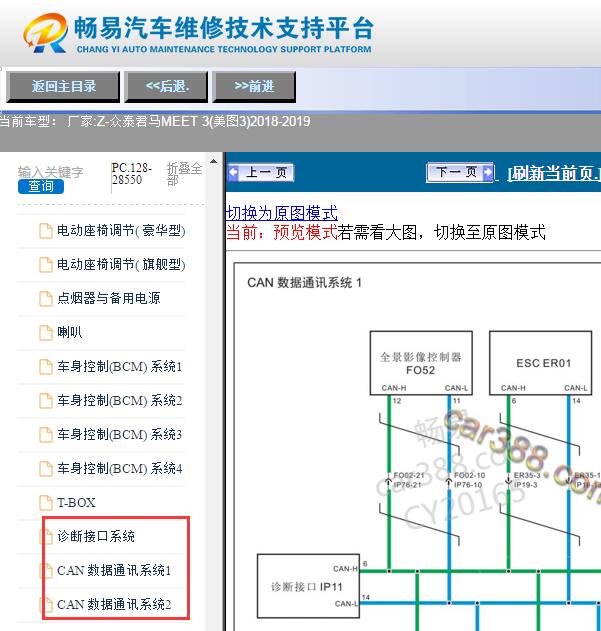This screenshot has height=631, width=601.
Task: Click the 诊断接口 IP11 block in diagram
Action: (x=308, y=586)
